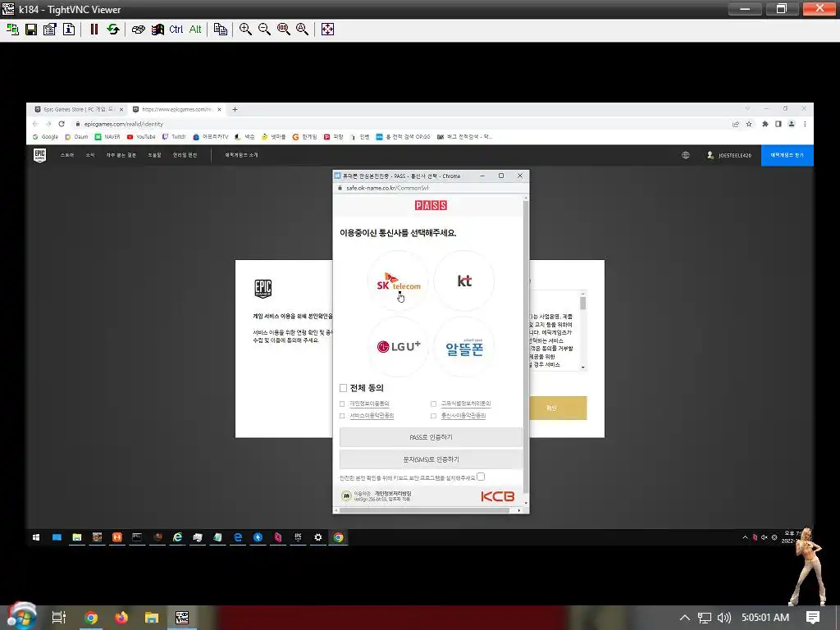Click the local volume speaker icon
This screenshot has height=630, width=840.
coord(724,618)
